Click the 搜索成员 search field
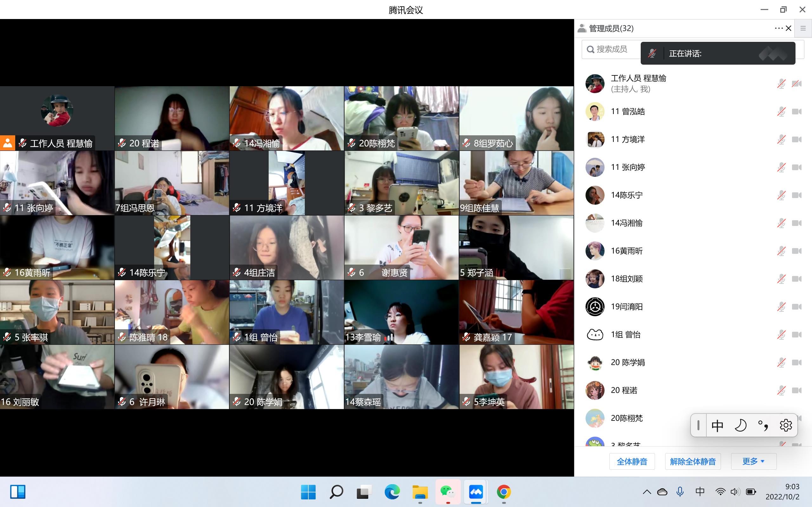Screen dimensions: 812x507 (612, 49)
